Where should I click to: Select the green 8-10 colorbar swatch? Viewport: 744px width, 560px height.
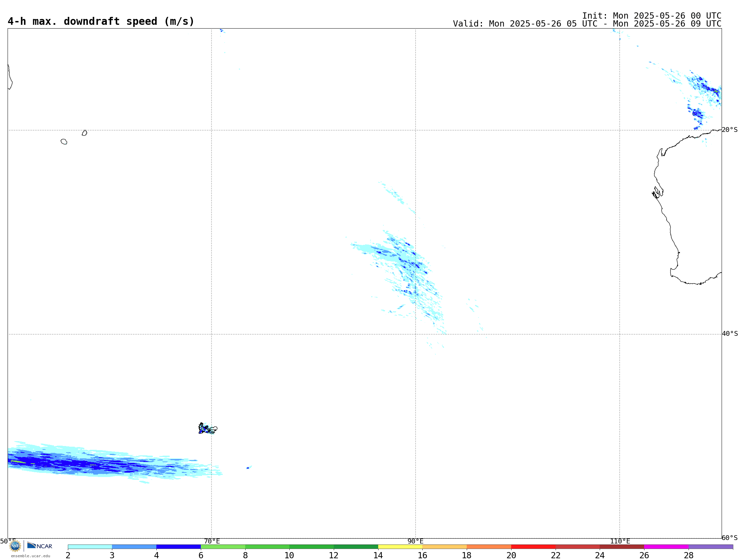point(267,547)
